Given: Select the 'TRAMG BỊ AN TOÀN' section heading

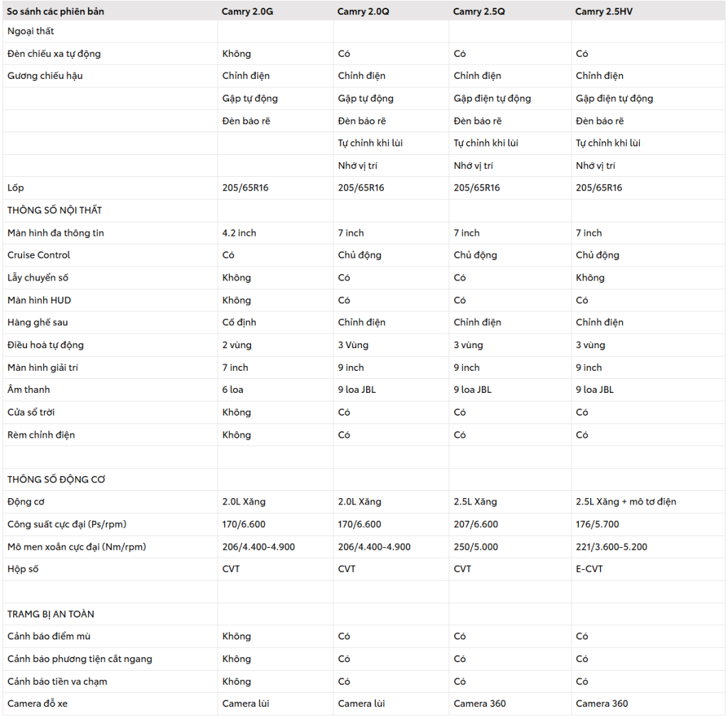Looking at the screenshot, I should point(50,614).
